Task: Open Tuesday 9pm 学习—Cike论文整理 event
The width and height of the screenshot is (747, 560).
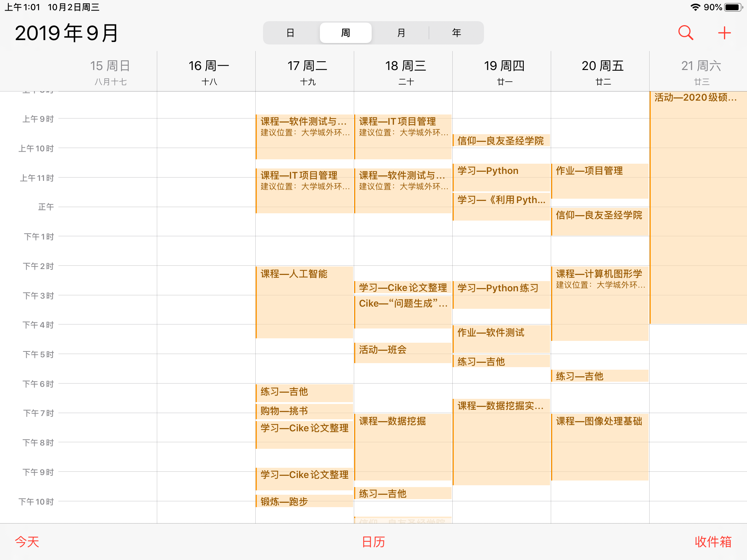Action: 305,479
